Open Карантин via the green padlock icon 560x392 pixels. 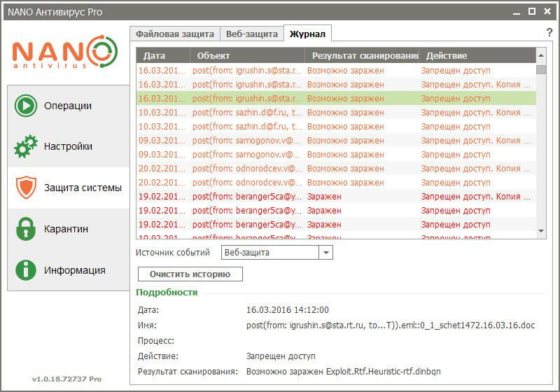pyautogui.click(x=26, y=229)
